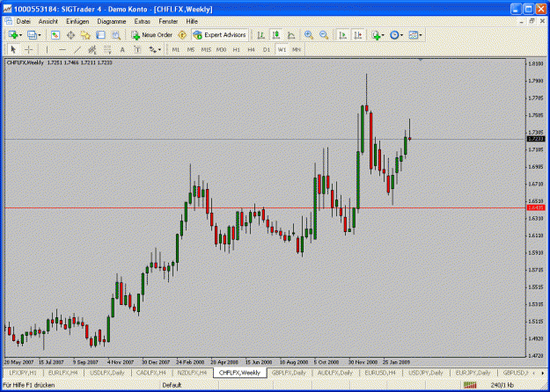Select the cursor arrow tool
This screenshot has width=550, height=392.
pos(14,50)
